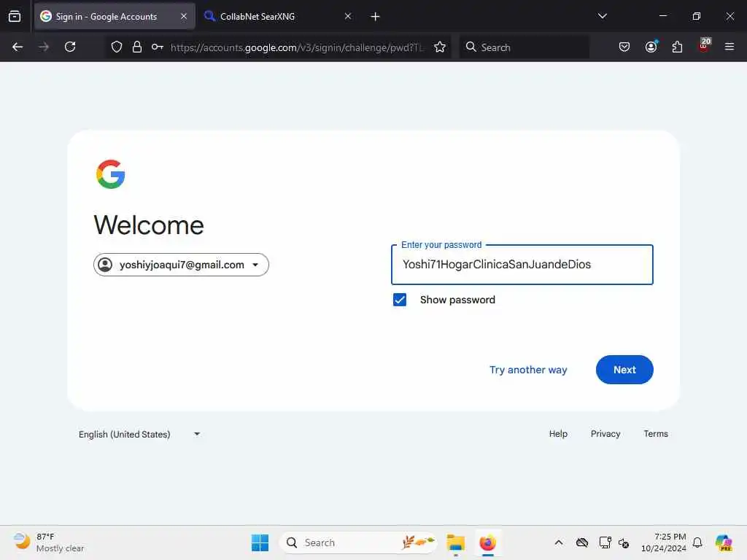Open the Windows Start menu
The height and width of the screenshot is (560, 747).
[260, 542]
